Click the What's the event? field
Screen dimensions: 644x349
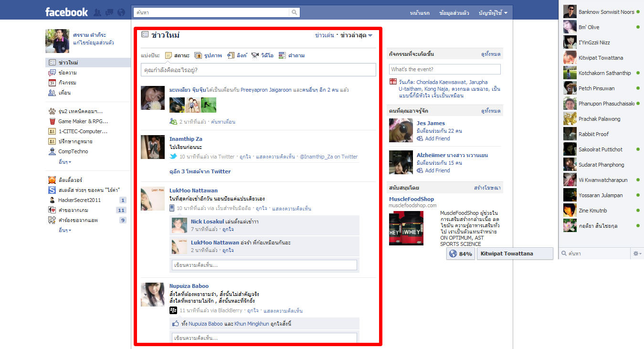(x=445, y=69)
